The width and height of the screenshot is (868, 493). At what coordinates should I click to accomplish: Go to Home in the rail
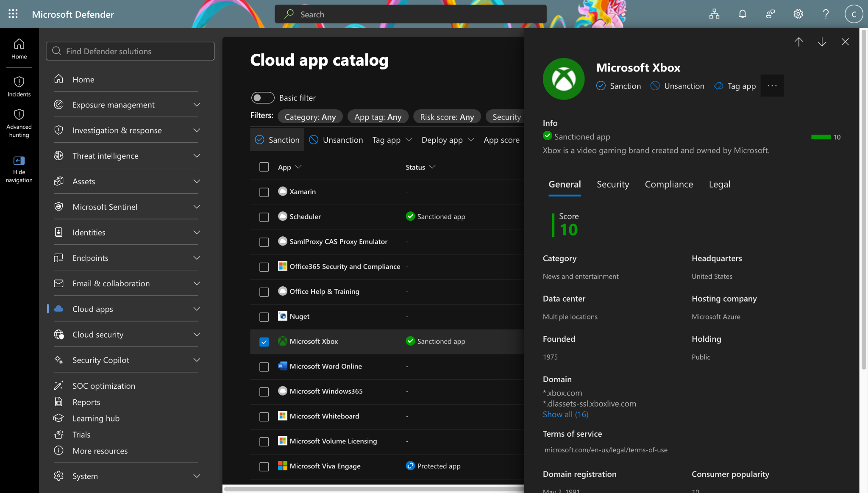tap(19, 49)
